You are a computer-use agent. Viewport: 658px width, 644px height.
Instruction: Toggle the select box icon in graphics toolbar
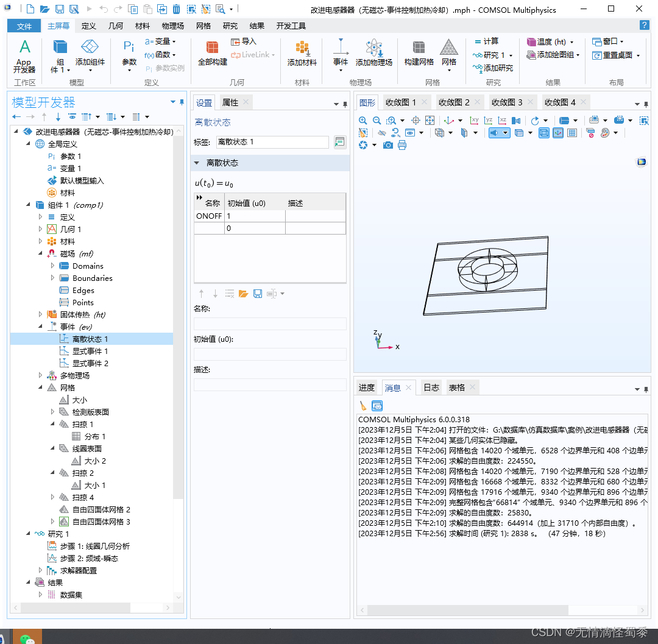644,121
